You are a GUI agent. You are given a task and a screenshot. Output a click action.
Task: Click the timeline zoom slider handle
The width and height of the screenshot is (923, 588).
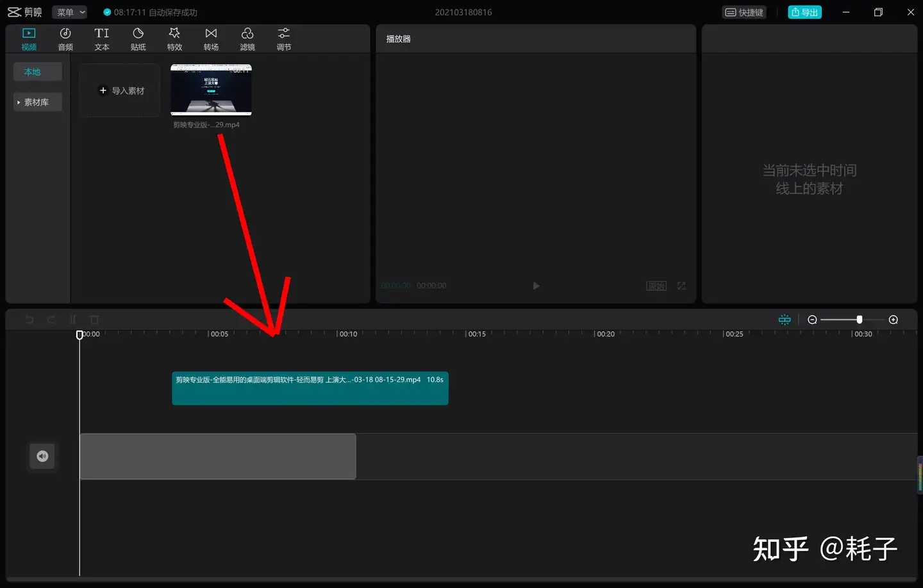coord(860,320)
